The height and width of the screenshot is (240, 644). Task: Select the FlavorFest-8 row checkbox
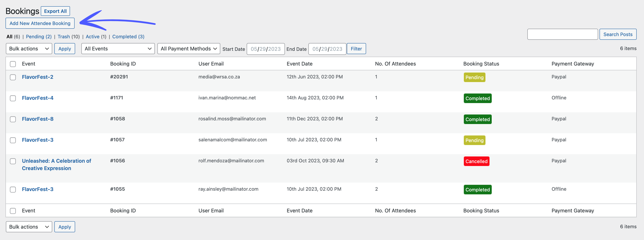pyautogui.click(x=13, y=119)
